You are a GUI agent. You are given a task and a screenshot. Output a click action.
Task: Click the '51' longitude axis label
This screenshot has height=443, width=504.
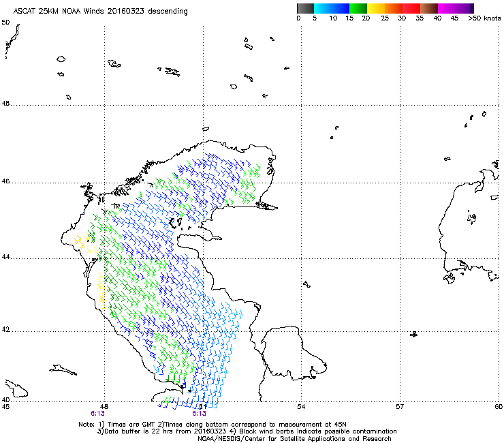pos(202,407)
